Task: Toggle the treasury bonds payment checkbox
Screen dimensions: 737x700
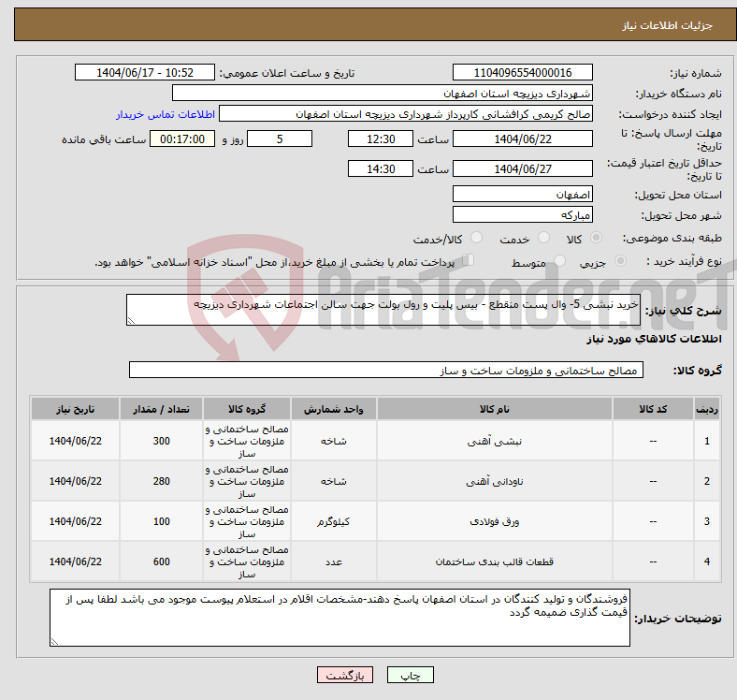Action: pyautogui.click(x=469, y=260)
